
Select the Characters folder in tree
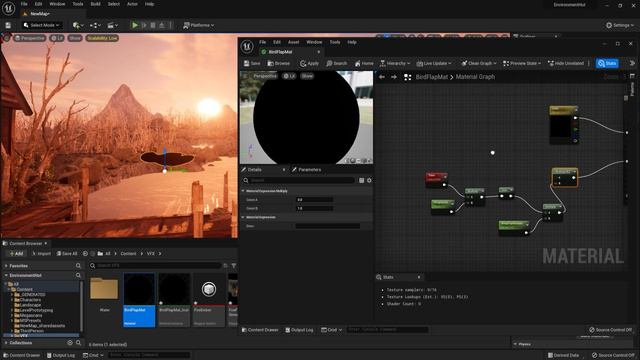click(x=30, y=300)
